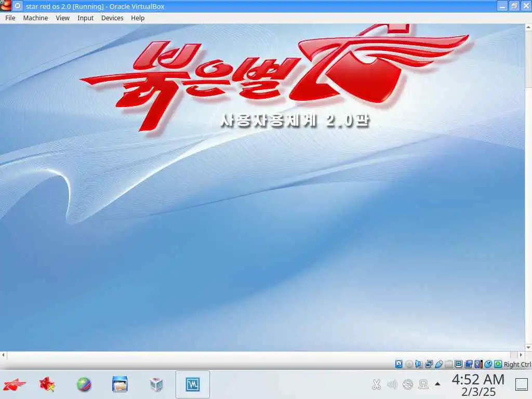Click the vertical scrollbar down arrow
532x399 pixels.
pos(528,348)
